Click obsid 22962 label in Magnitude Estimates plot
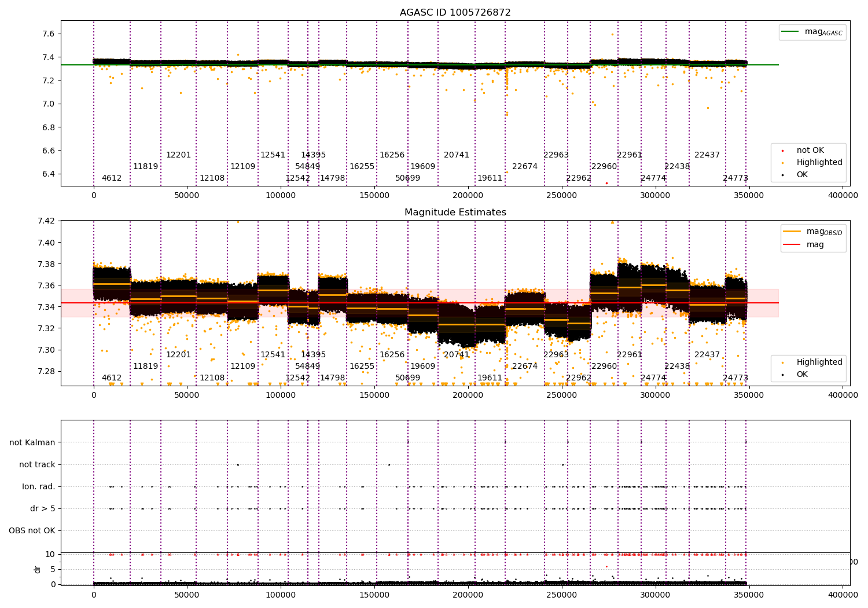The width and height of the screenshot is (868, 608). point(579,378)
